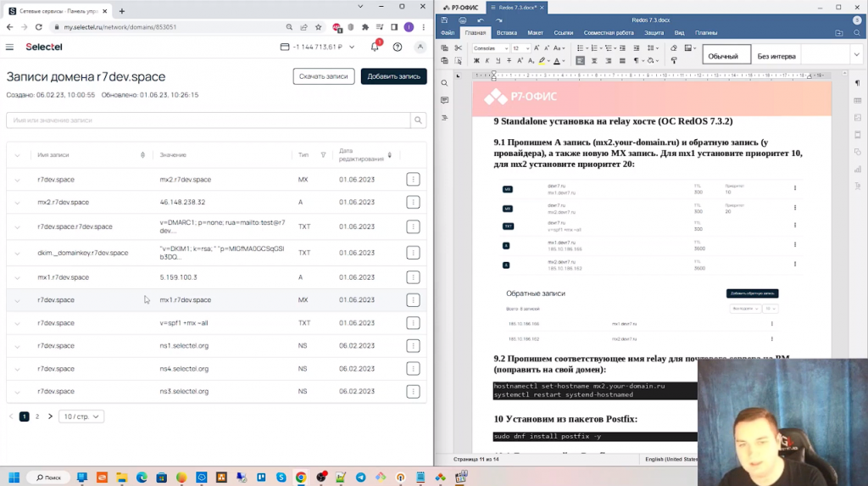The height and width of the screenshot is (486, 868).
Task: Open the Selectel user profile icon
Action: tap(420, 47)
